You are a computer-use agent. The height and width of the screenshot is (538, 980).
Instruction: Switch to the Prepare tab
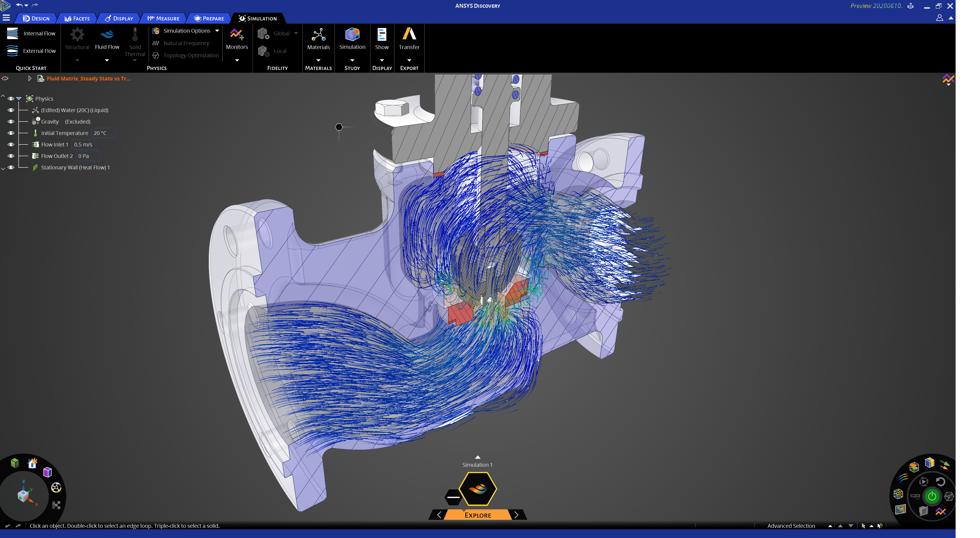[209, 18]
